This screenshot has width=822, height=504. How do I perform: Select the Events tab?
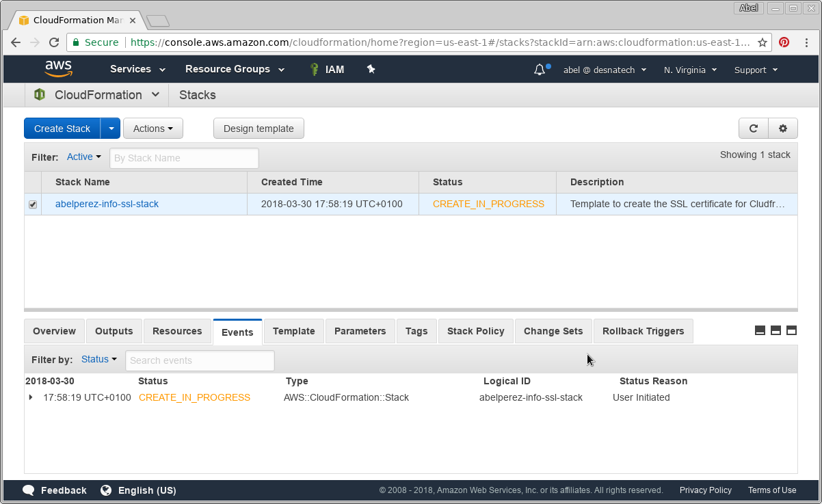pos(237,332)
